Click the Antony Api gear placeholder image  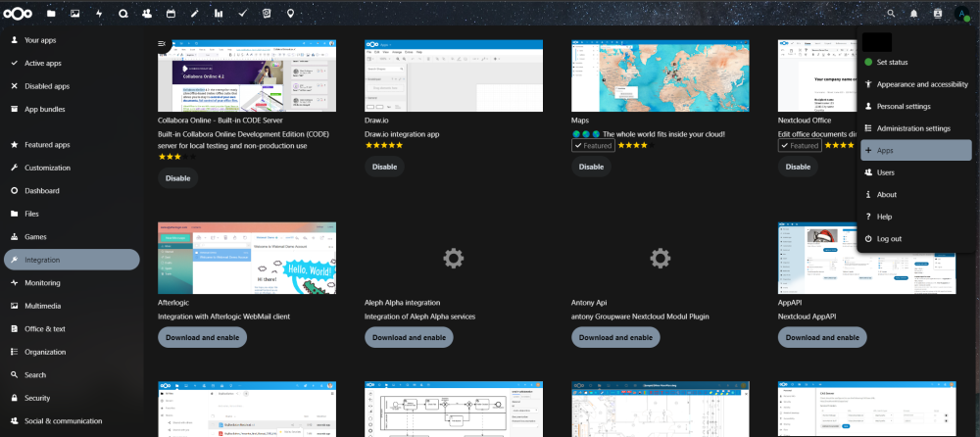coord(660,258)
